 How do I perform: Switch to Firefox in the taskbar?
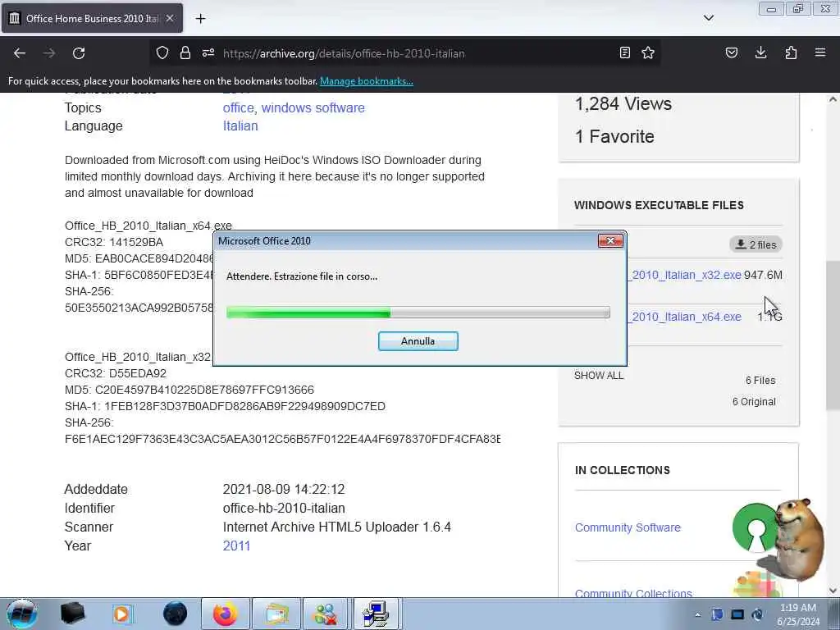[x=226, y=614]
